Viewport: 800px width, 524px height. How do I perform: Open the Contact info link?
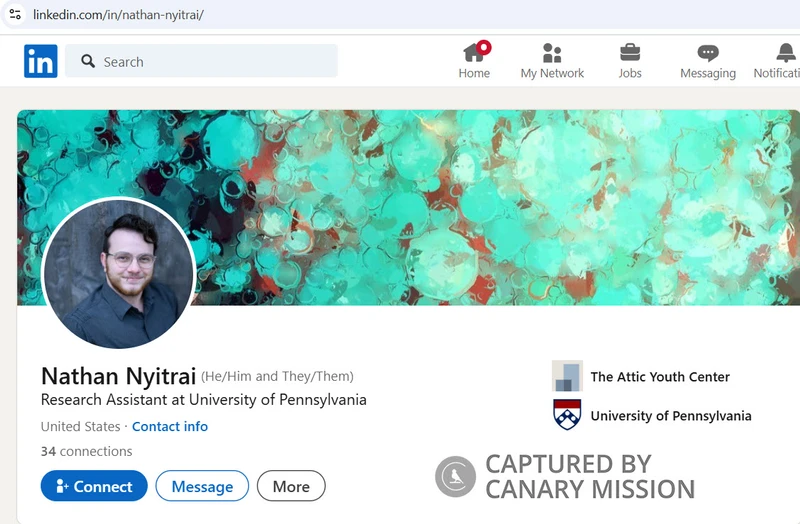[170, 427]
